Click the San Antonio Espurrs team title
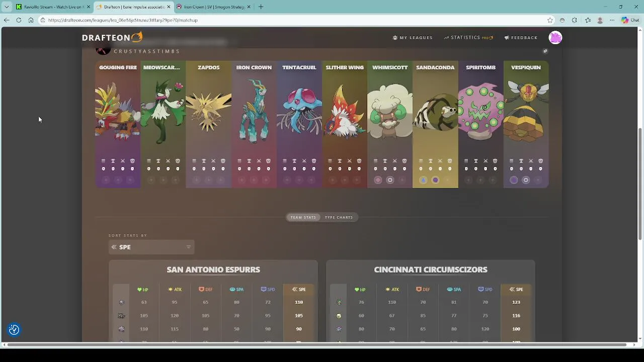Image resolution: width=644 pixels, height=362 pixels. 213,269
